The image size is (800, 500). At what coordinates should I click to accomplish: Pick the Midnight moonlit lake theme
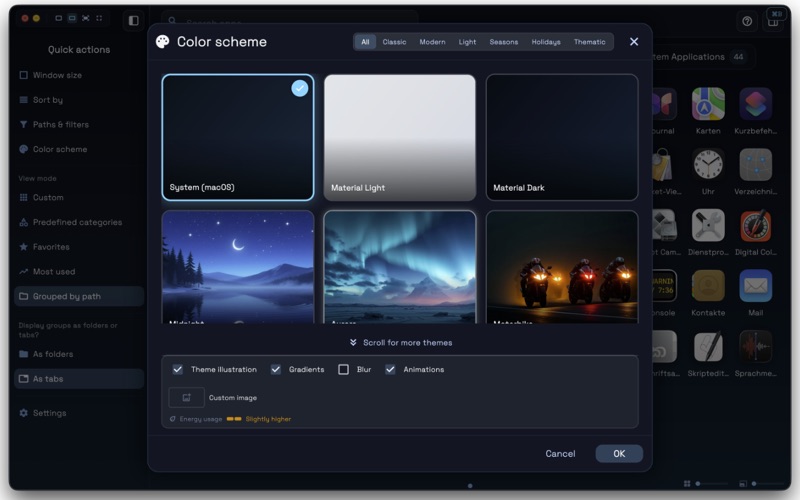238,267
